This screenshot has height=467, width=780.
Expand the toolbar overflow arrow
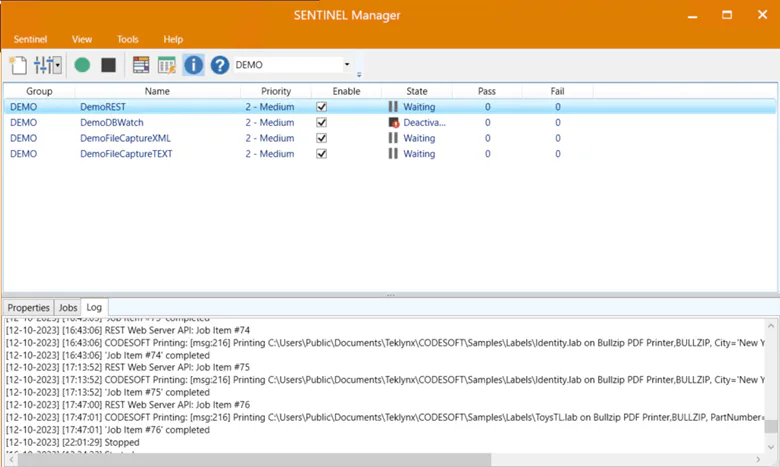click(x=359, y=75)
